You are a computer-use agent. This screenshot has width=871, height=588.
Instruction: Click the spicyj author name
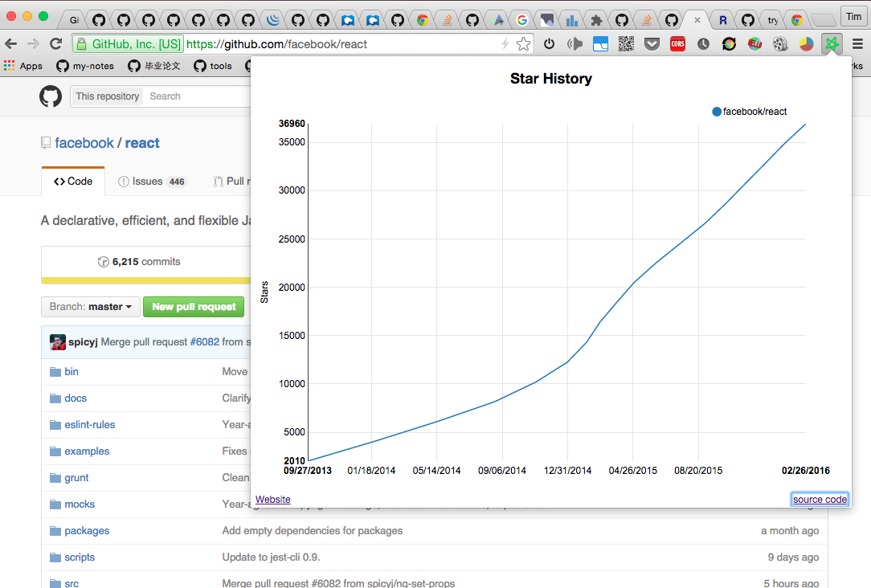point(83,342)
